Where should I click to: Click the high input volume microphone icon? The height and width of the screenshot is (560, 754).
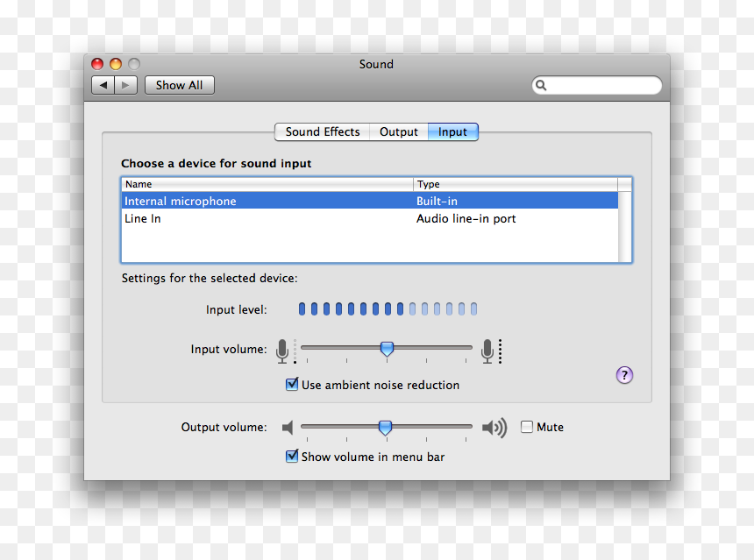487,351
